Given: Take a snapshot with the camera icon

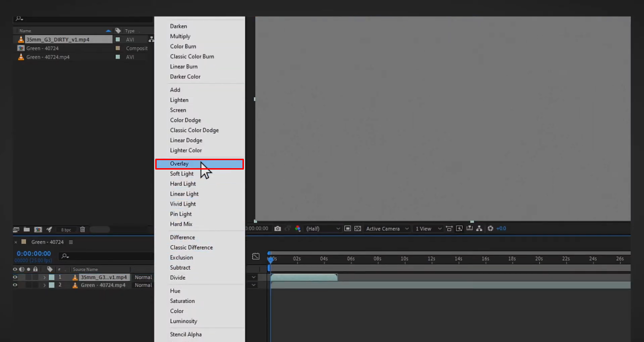Looking at the screenshot, I should (277, 229).
